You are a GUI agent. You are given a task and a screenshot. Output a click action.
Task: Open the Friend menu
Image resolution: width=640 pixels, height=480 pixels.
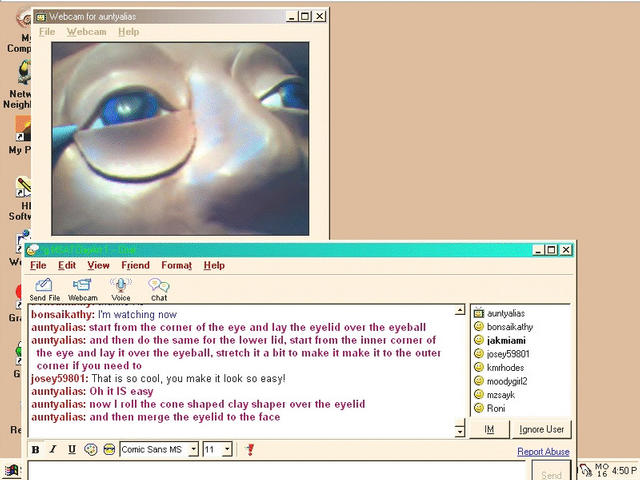136,265
